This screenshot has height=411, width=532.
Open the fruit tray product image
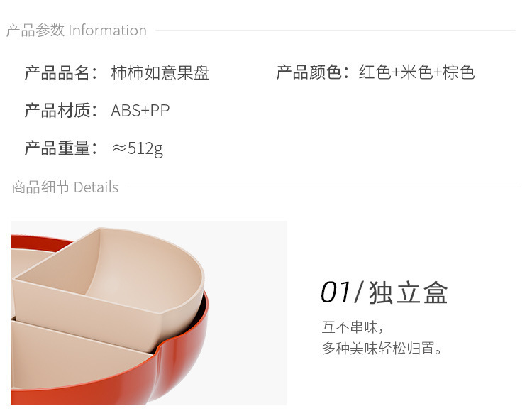click(x=149, y=313)
